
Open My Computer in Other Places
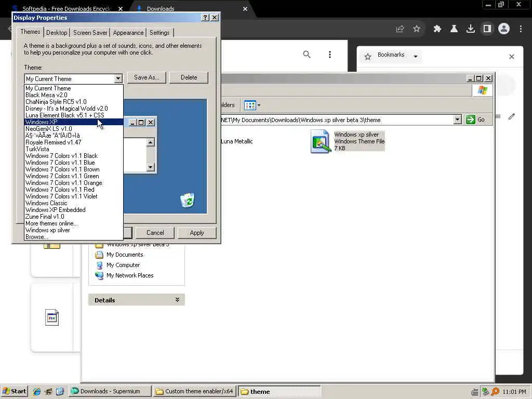click(123, 265)
